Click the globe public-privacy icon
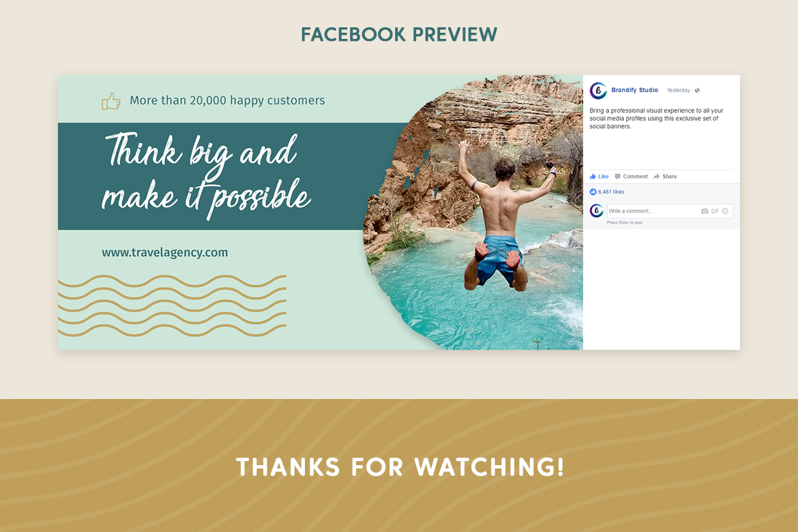798x532 pixels. [697, 91]
